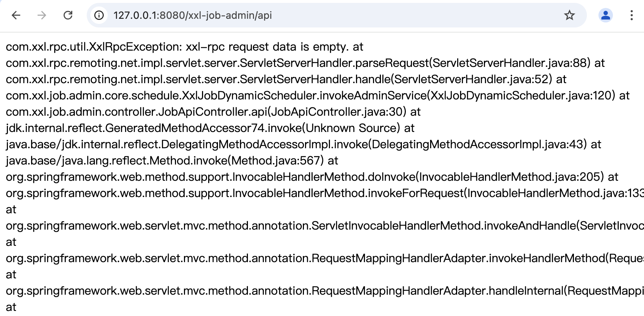View site information for 127.0.0.1
The image size is (644, 316).
pyautogui.click(x=99, y=15)
